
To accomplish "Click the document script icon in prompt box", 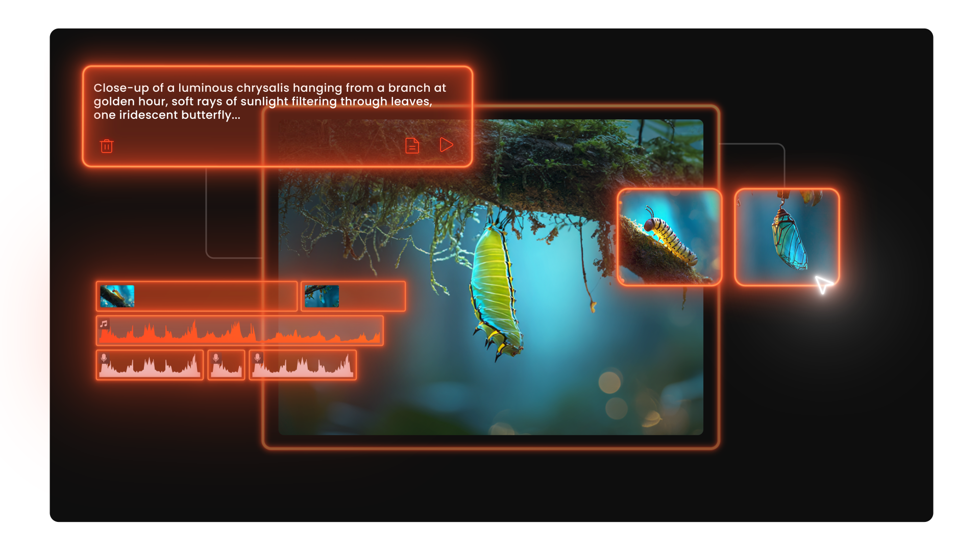I will click(412, 145).
